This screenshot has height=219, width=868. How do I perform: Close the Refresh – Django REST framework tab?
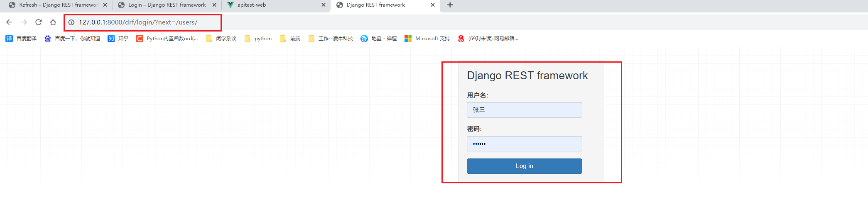pyautogui.click(x=105, y=5)
